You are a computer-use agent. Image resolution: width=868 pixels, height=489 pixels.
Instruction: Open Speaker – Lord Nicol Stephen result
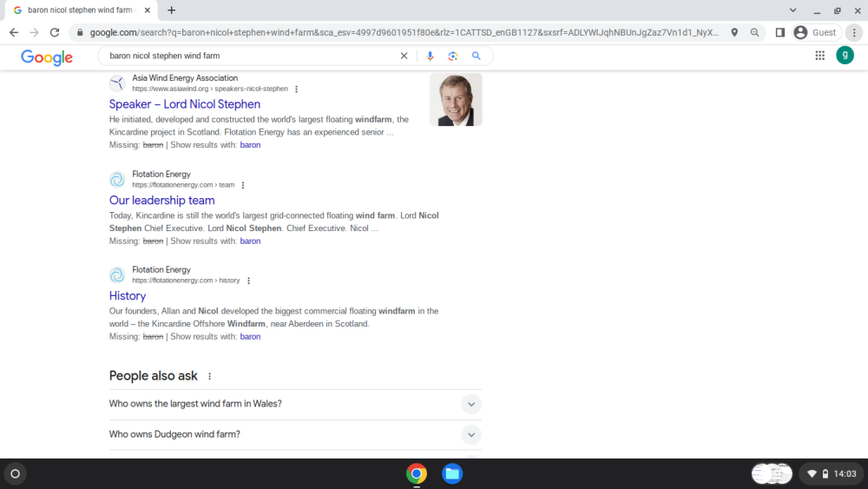coord(184,104)
